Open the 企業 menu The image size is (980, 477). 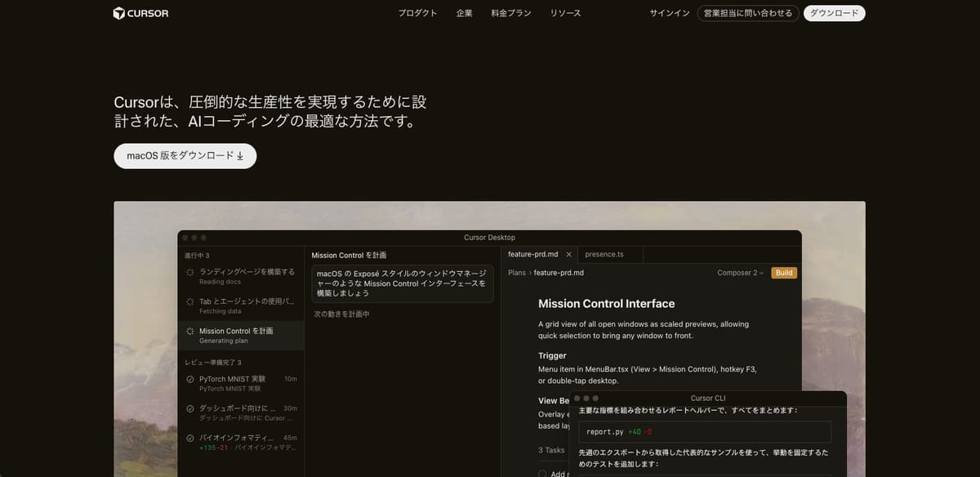click(464, 13)
